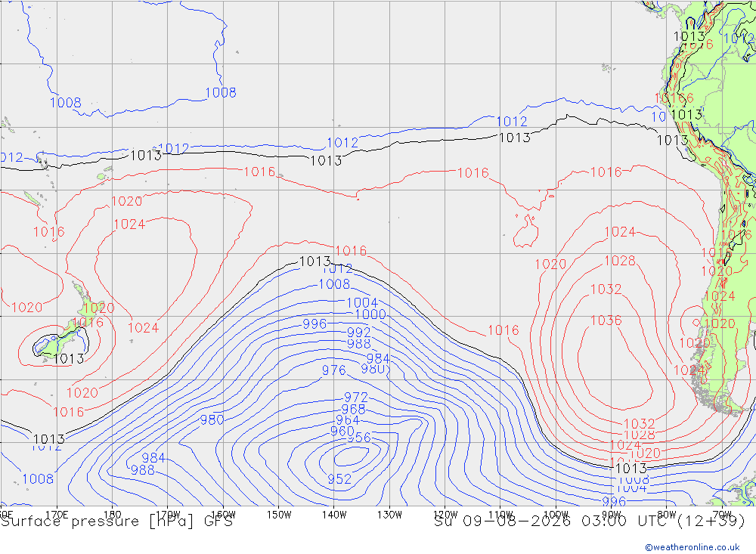Select the 1036 high-pressure isobar label
The width and height of the screenshot is (756, 554).
(x=606, y=320)
